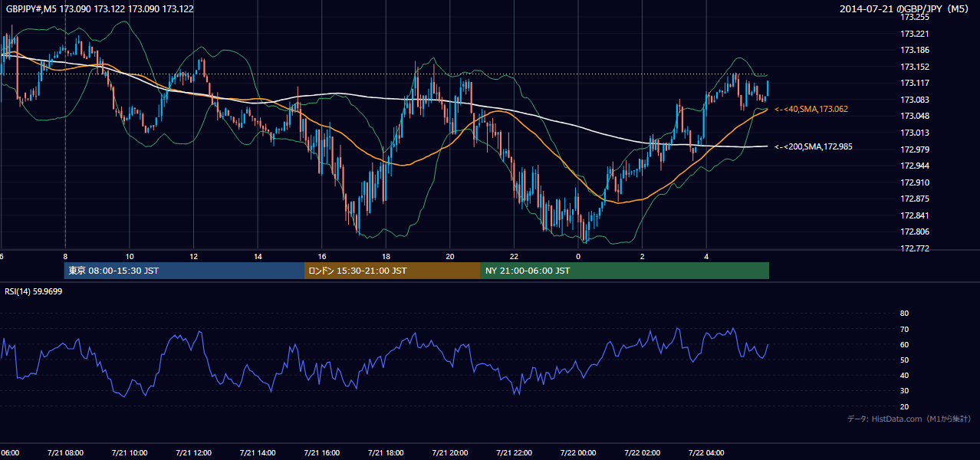Click price axis label 173.186

914,50
